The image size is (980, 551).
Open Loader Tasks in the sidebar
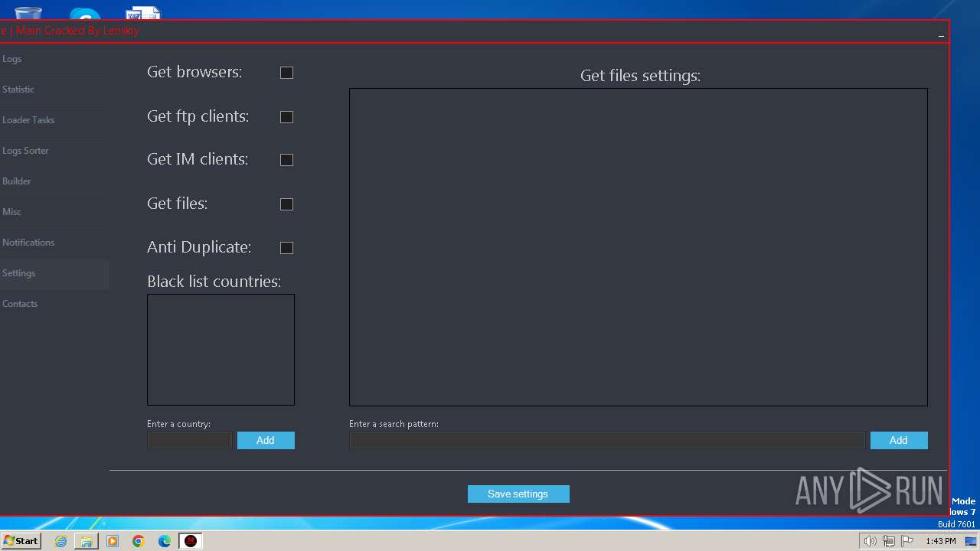[54, 120]
